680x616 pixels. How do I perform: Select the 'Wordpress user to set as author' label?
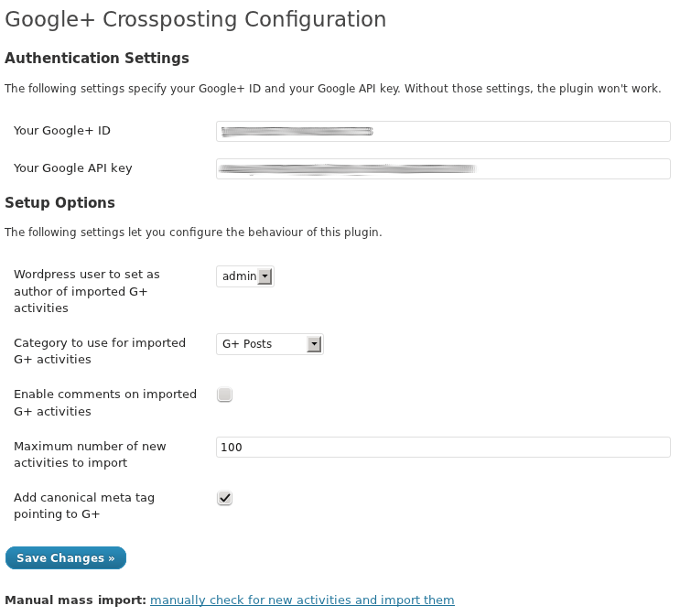click(x=87, y=291)
